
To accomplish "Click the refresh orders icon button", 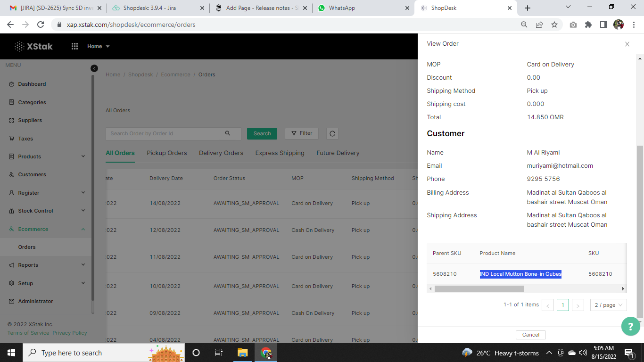I will click(x=332, y=134).
